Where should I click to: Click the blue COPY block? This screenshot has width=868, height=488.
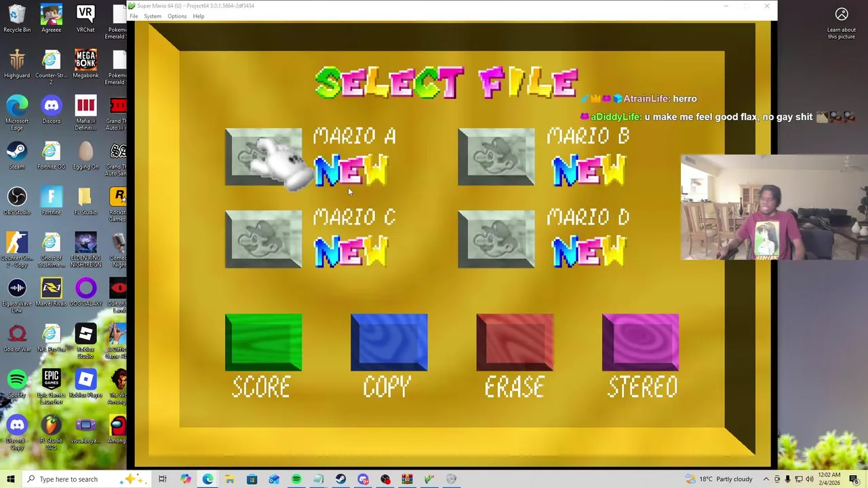[x=389, y=342]
